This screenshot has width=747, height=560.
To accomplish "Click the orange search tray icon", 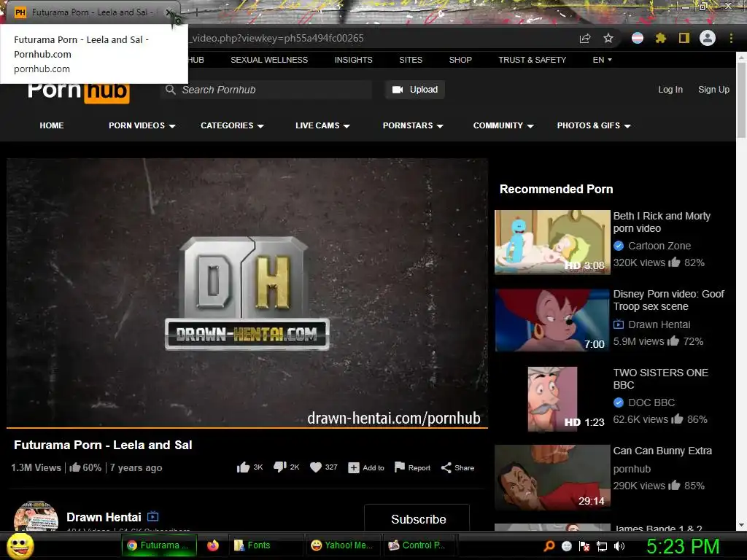I will tap(549, 546).
